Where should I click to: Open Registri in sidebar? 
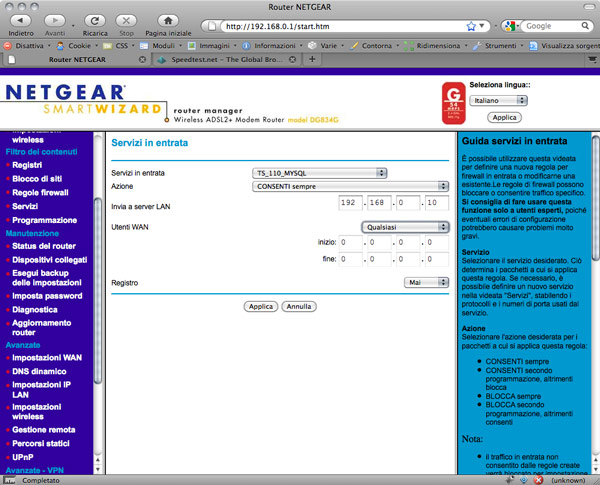[27, 165]
